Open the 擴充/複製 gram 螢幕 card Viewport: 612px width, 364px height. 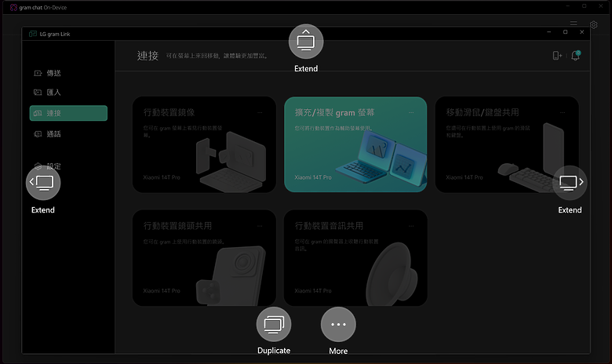(x=355, y=144)
